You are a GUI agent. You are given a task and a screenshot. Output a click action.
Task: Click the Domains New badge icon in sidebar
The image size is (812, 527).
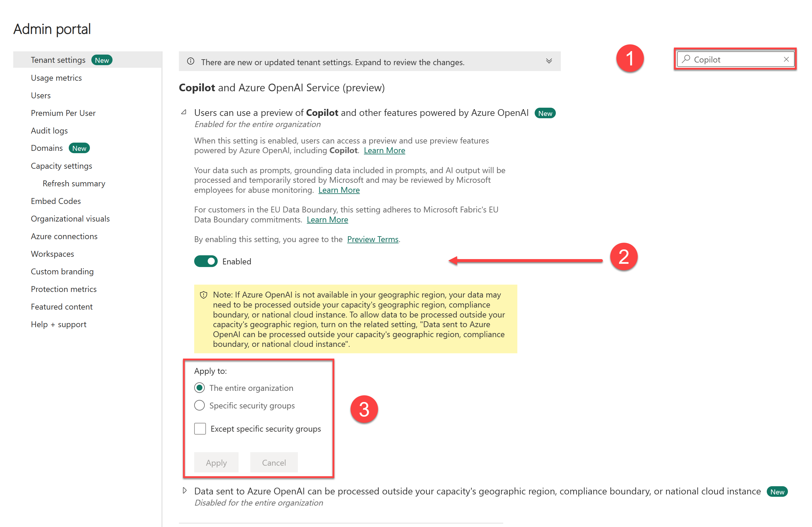coord(79,148)
